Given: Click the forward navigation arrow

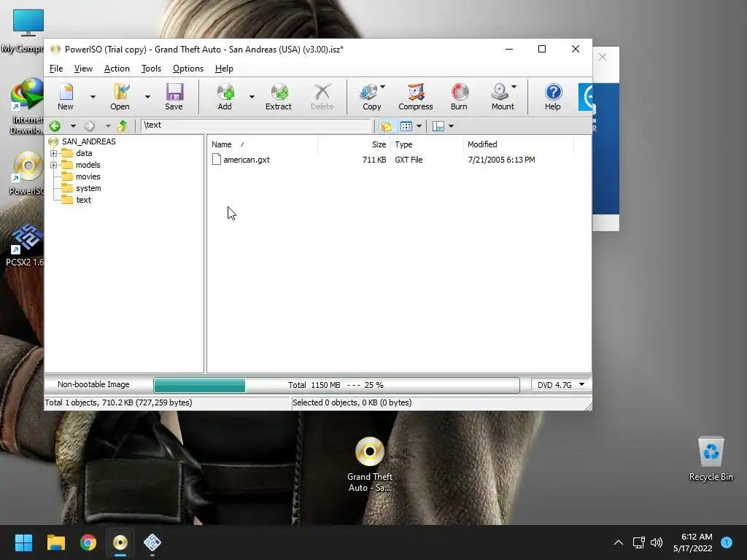Looking at the screenshot, I should (90, 125).
